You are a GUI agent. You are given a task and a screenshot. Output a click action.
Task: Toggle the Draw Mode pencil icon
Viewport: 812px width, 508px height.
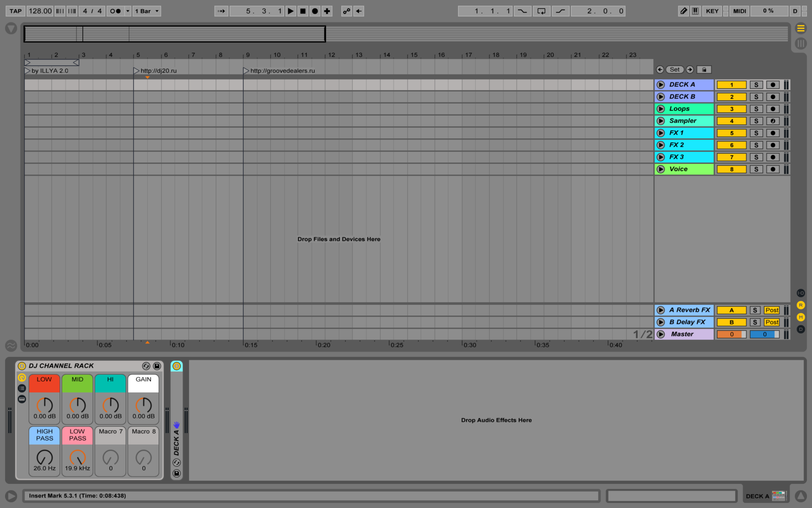tap(683, 11)
